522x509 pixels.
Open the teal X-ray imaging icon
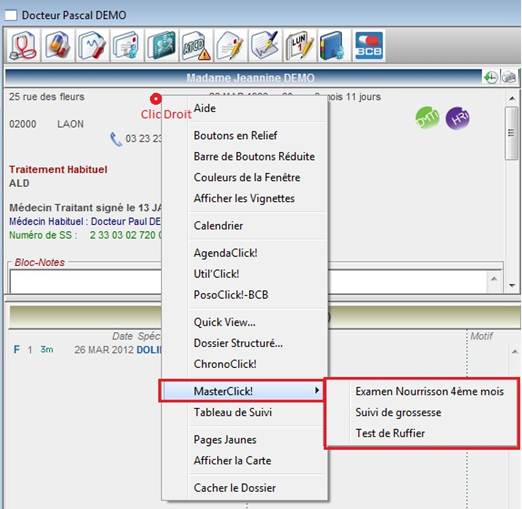click(162, 46)
